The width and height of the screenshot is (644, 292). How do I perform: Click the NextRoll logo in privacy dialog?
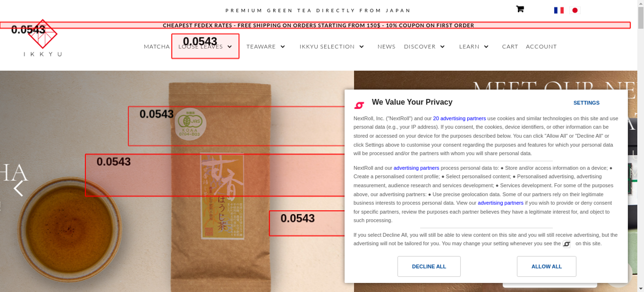[x=359, y=105]
